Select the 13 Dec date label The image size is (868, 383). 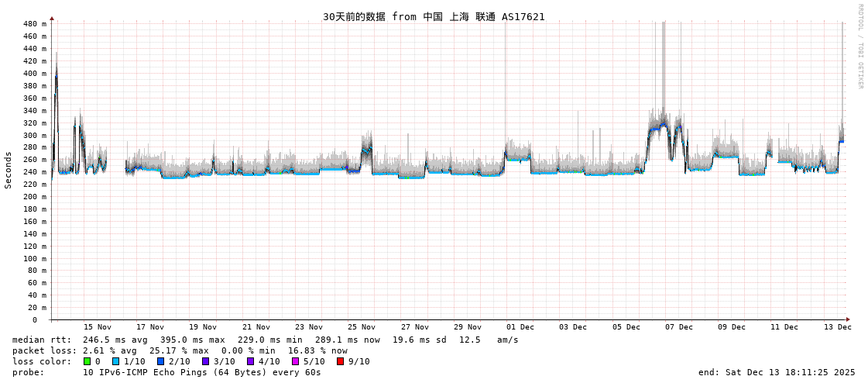pyautogui.click(x=838, y=327)
